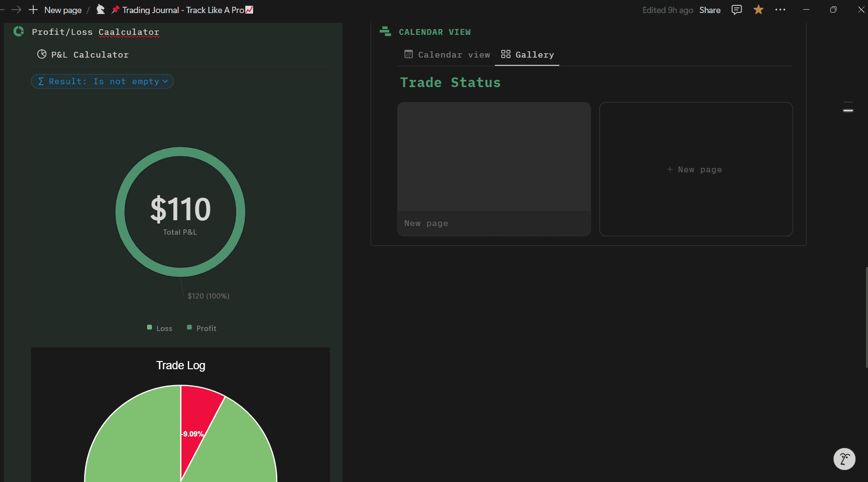Click the chess knight page icon
This screenshot has height=482, width=868.
coord(101,10)
